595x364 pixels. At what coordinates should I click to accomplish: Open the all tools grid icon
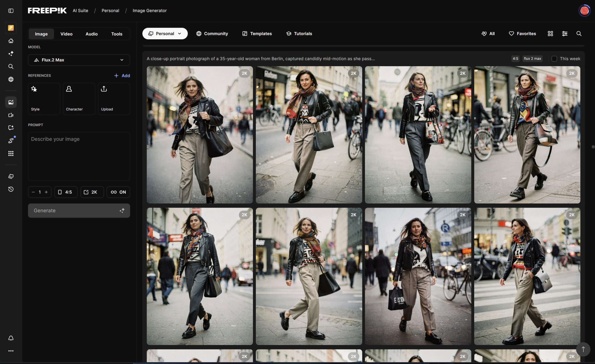[x=11, y=153]
